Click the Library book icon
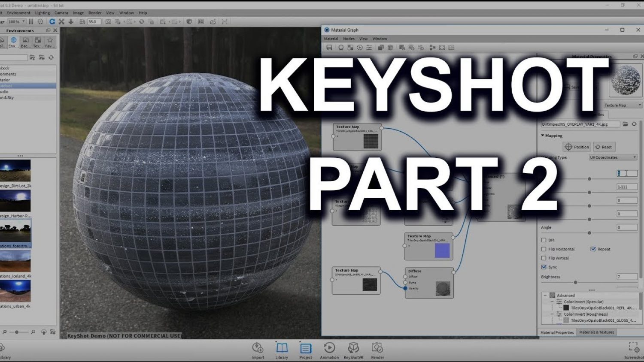 (x=282, y=348)
